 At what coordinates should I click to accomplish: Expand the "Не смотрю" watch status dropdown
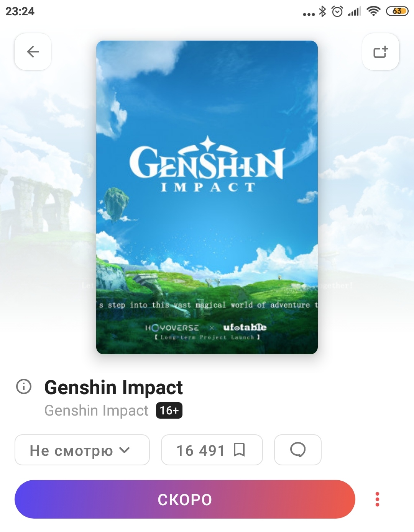pyautogui.click(x=82, y=450)
